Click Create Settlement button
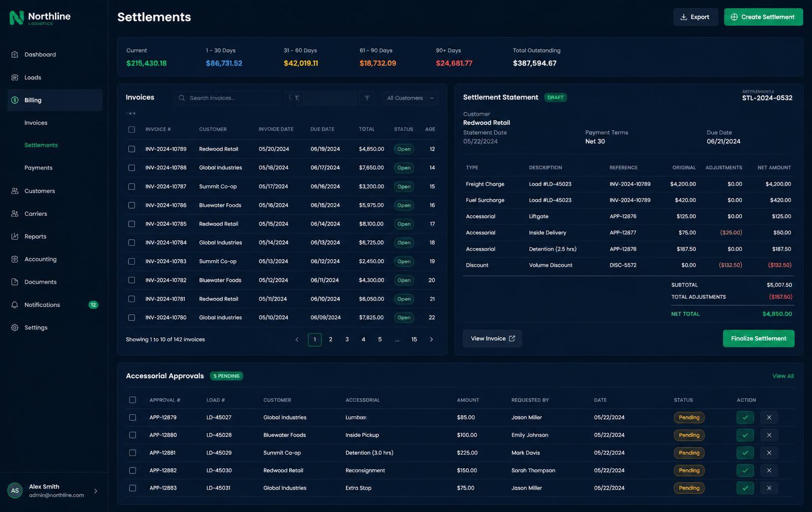 coord(763,17)
